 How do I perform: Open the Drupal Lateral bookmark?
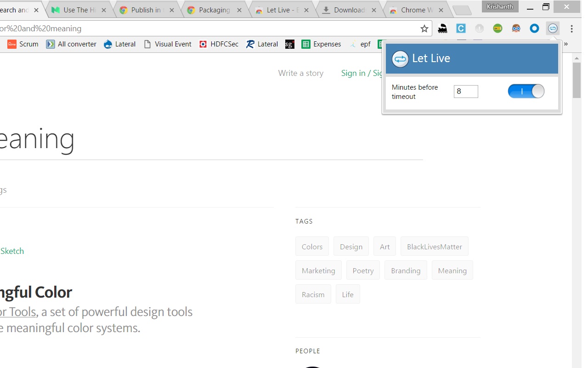119,44
